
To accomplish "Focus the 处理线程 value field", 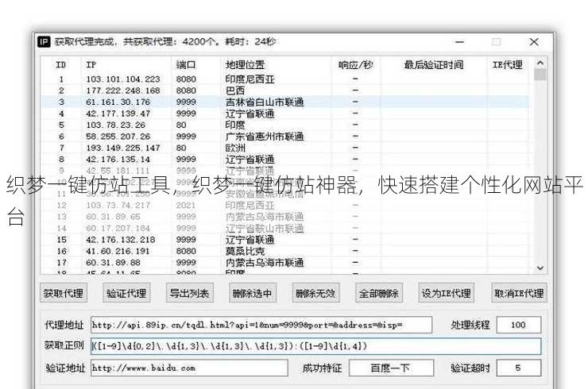I will click(x=519, y=325).
